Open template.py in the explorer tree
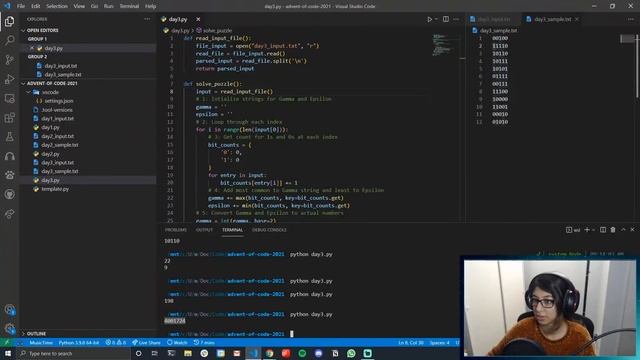Screen dimensions: 640x360 point(55,189)
